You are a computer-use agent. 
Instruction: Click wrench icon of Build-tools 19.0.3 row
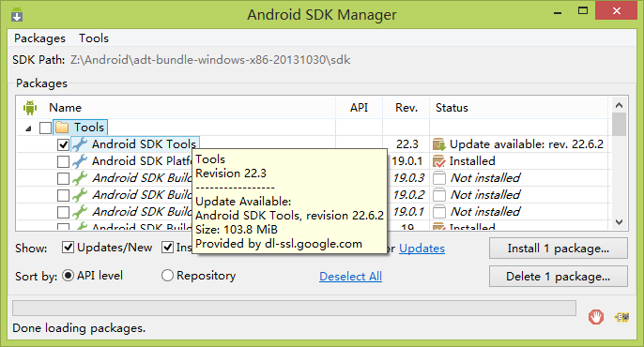pyautogui.click(x=80, y=177)
